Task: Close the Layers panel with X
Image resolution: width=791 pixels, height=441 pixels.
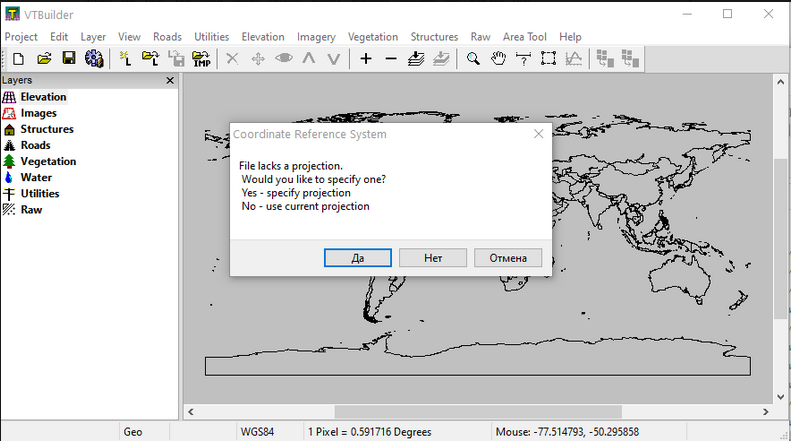Action: pyautogui.click(x=170, y=80)
